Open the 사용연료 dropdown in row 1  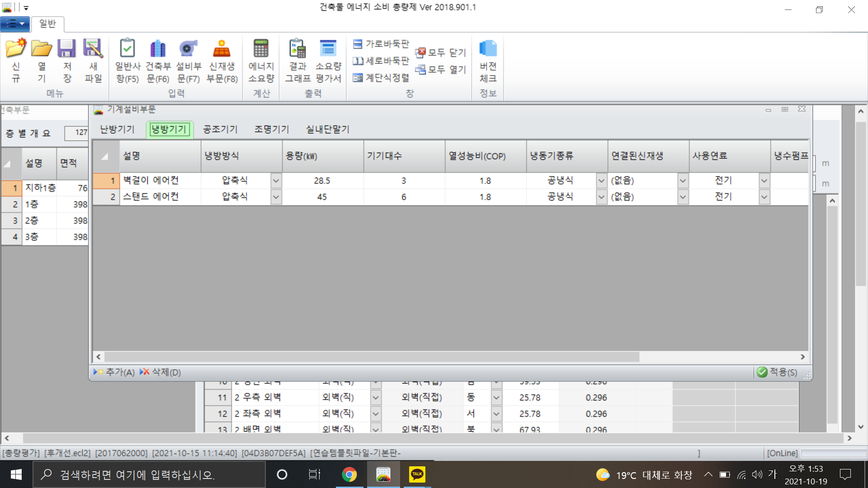pos(764,181)
